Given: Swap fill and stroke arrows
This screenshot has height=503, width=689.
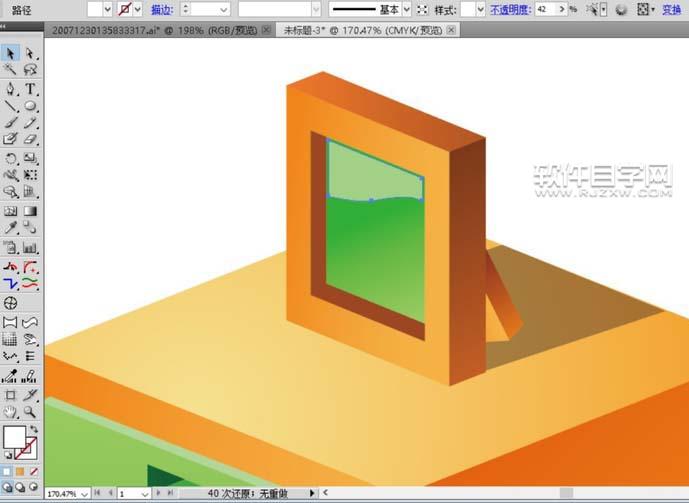Looking at the screenshot, I should point(34,429).
